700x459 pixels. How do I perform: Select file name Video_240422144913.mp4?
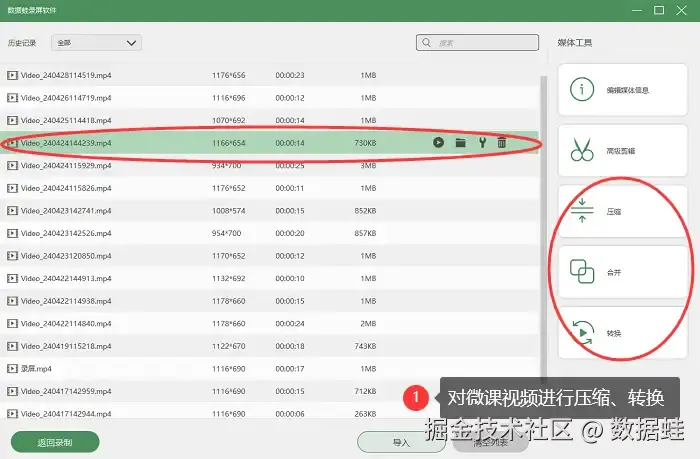[x=66, y=278]
